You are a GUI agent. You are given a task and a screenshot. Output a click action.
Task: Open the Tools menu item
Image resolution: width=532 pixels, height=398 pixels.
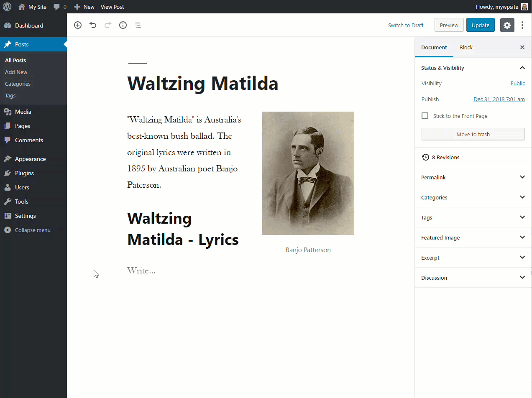pos(33,202)
